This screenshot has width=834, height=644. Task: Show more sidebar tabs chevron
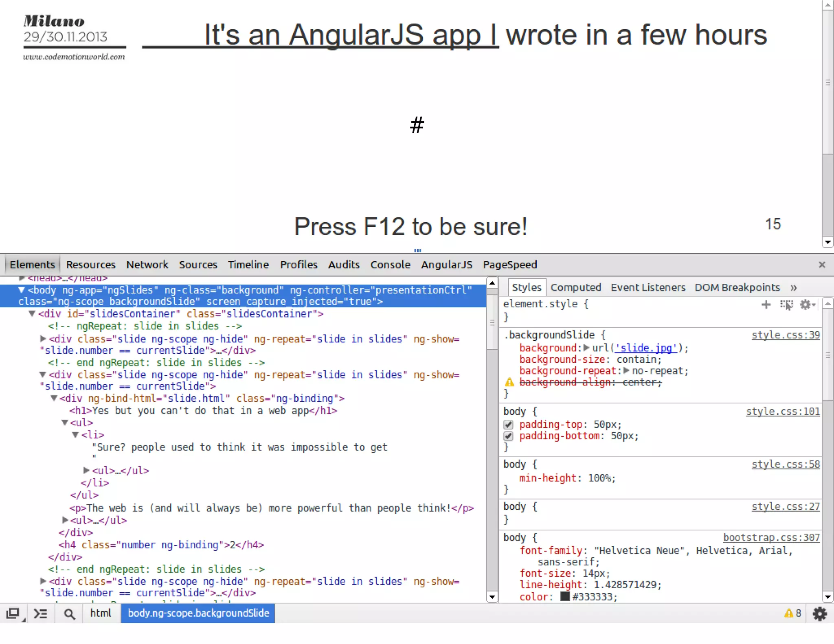point(793,287)
